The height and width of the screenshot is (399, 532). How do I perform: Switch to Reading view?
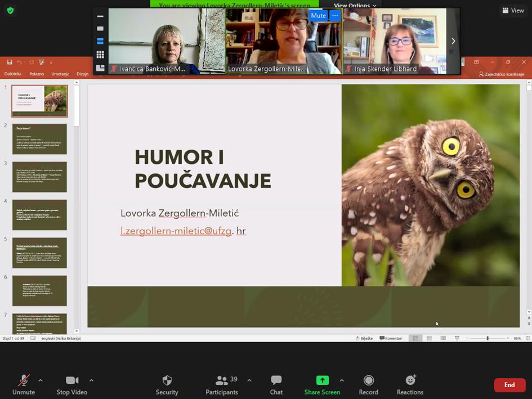(443, 338)
